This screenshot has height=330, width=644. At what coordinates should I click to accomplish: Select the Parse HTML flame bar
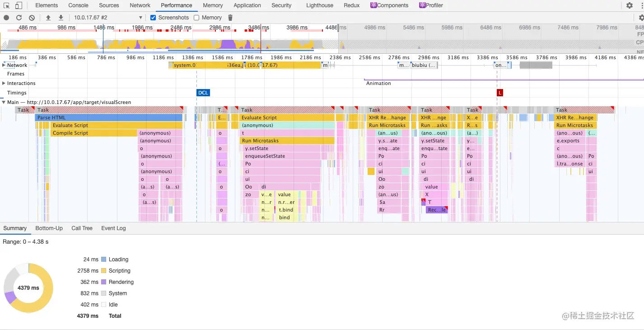[109, 118]
